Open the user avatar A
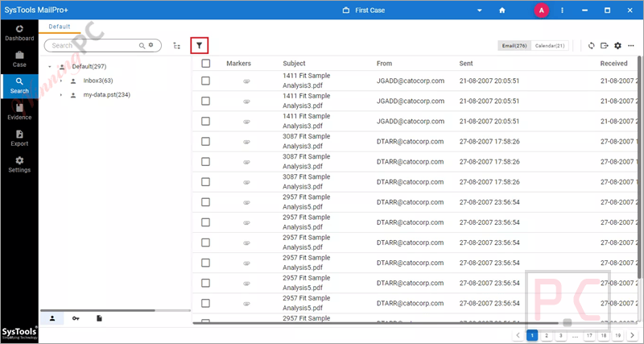Screen dimensions: 644x344 (541, 10)
